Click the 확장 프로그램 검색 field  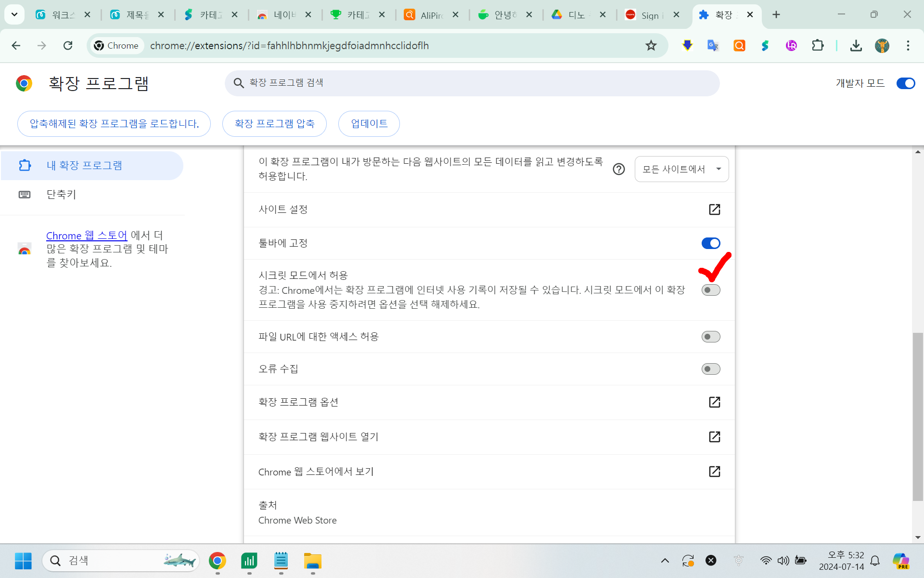point(472,83)
